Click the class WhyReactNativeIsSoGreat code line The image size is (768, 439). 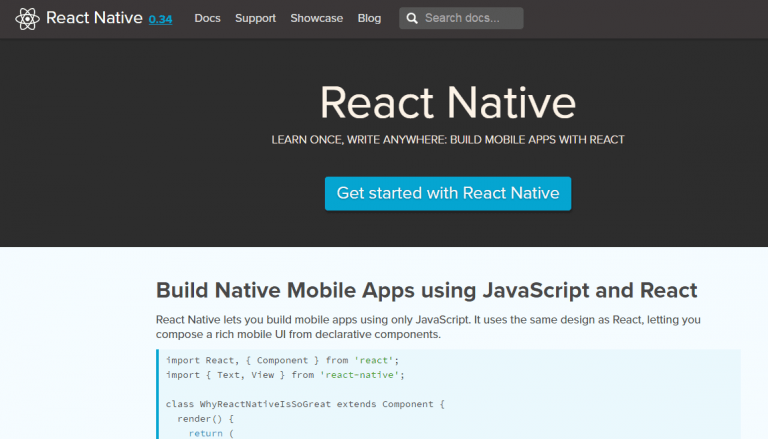pyautogui.click(x=305, y=404)
